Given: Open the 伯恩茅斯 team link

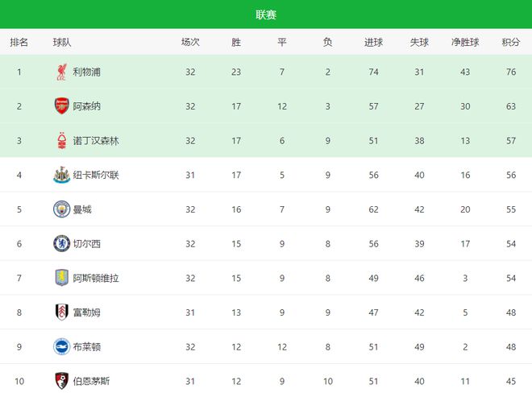Looking at the screenshot, I should click(x=91, y=381).
